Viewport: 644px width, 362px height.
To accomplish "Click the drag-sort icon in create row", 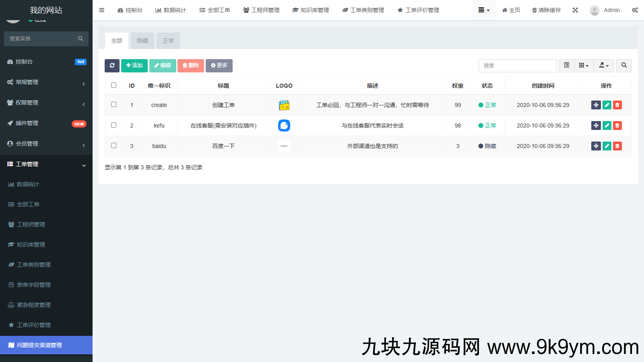I will [x=596, y=105].
